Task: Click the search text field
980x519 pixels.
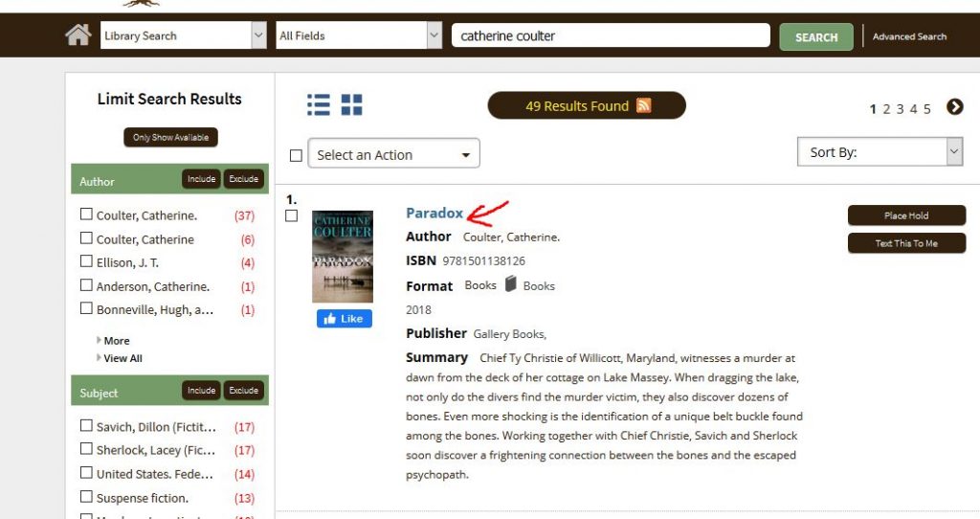Action: (x=611, y=35)
